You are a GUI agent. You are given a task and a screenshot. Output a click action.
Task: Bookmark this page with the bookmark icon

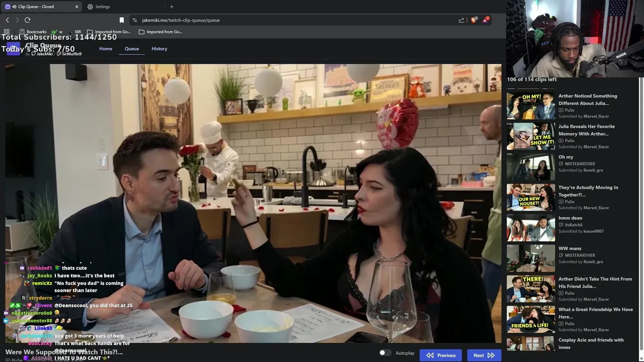pyautogui.click(x=121, y=20)
